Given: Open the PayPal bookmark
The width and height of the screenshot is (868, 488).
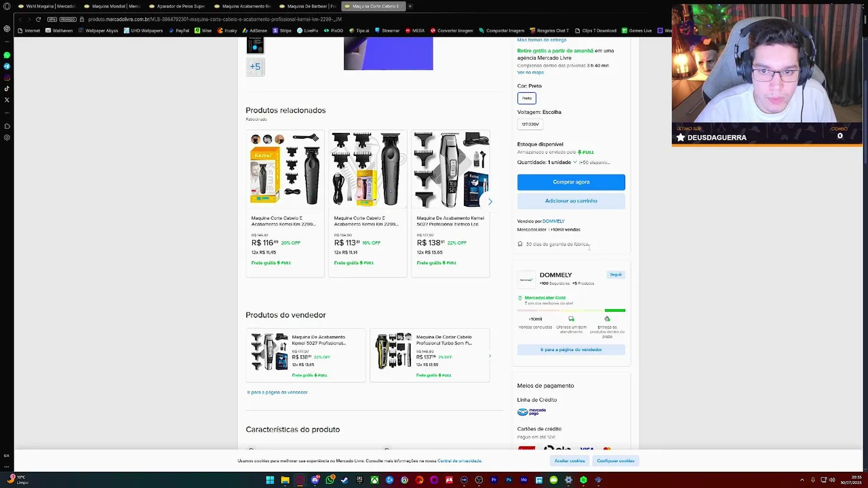Looking at the screenshot, I should pyautogui.click(x=179, y=30).
